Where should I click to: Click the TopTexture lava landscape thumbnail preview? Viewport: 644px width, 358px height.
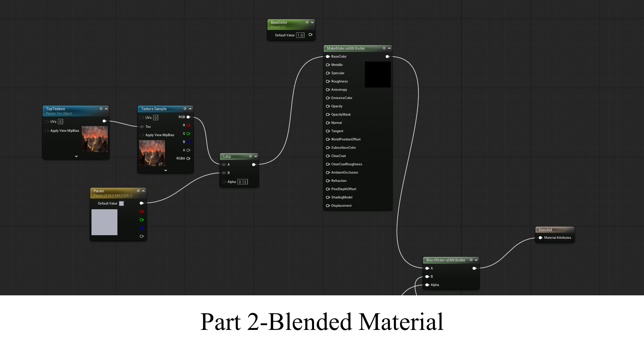(x=95, y=139)
